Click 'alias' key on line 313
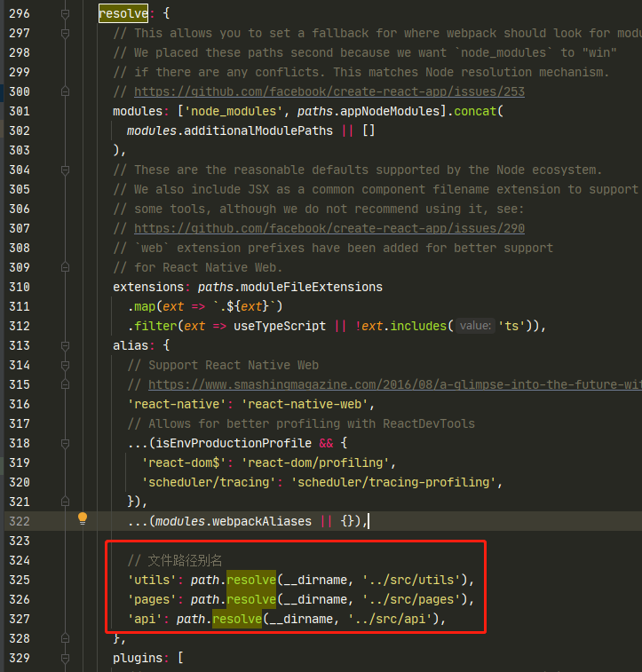Viewport: 642px width, 672px height. pos(131,346)
